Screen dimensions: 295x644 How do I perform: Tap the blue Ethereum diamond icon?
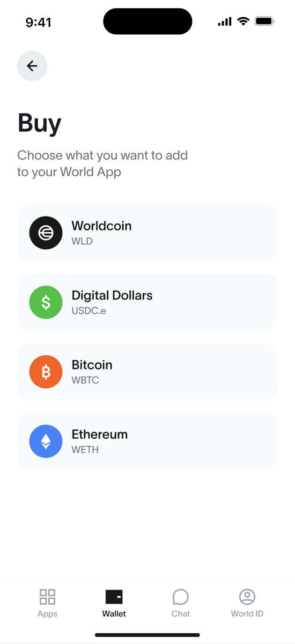coord(46,441)
